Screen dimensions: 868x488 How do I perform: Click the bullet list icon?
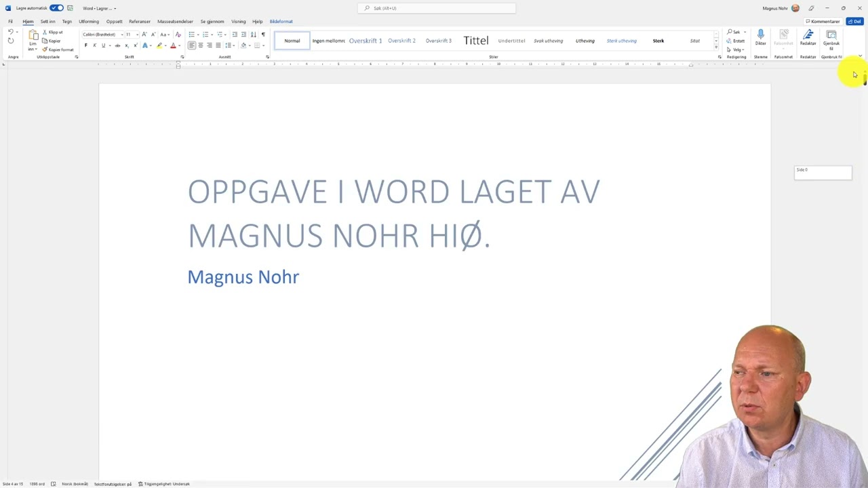pyautogui.click(x=192, y=35)
